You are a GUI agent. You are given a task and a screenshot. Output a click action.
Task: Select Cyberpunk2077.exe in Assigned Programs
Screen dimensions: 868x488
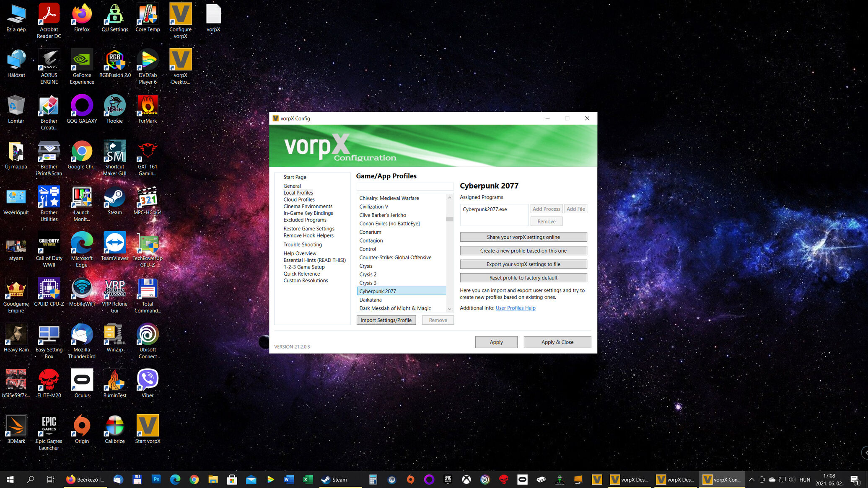(485, 209)
